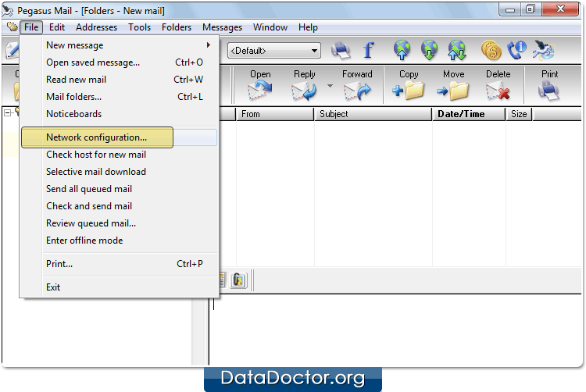
Task: Click the Pegasus Mail menu bar app icon
Action: pyautogui.click(x=12, y=27)
